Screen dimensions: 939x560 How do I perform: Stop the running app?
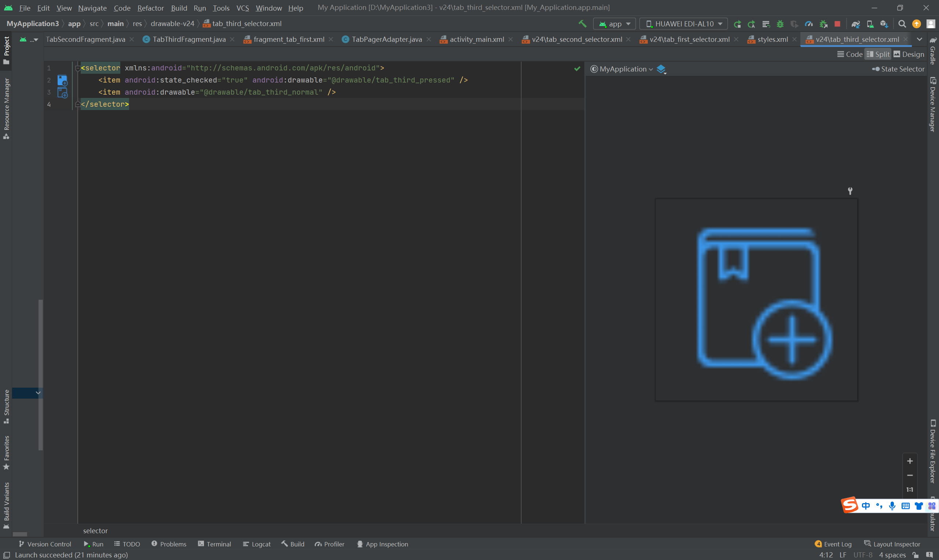[x=837, y=24]
